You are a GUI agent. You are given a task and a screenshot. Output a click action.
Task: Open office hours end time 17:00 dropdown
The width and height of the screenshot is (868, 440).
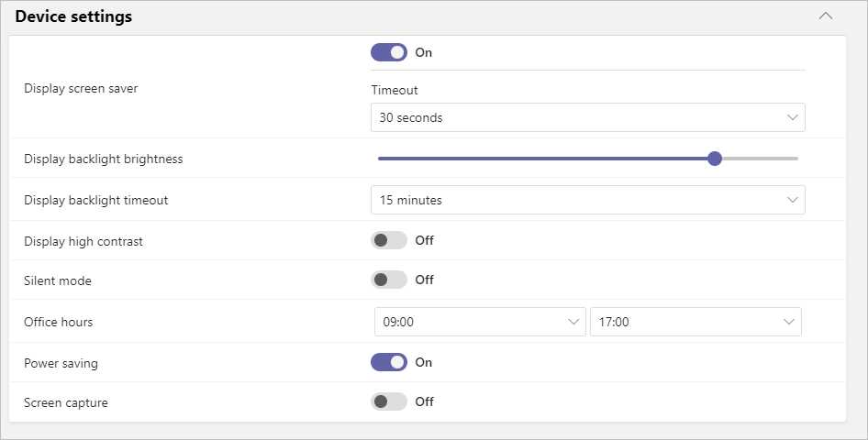tap(696, 322)
